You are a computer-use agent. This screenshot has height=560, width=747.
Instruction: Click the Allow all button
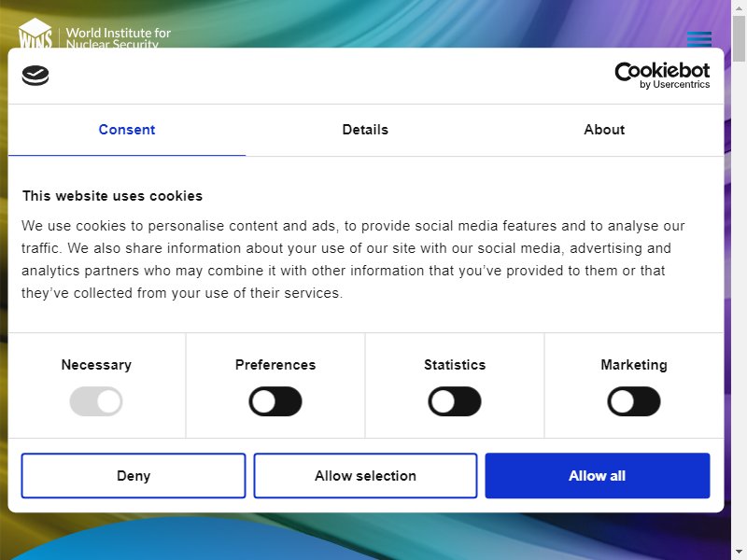(x=598, y=476)
